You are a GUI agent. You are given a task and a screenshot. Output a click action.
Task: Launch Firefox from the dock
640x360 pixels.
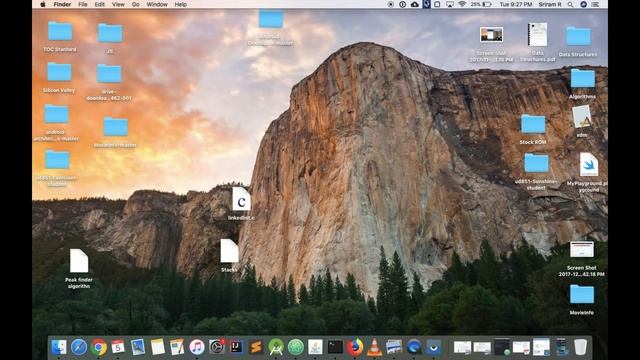click(355, 347)
